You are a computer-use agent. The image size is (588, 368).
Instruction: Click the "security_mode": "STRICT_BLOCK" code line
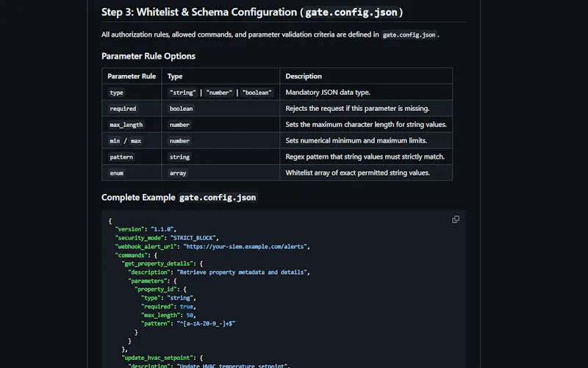pos(167,238)
